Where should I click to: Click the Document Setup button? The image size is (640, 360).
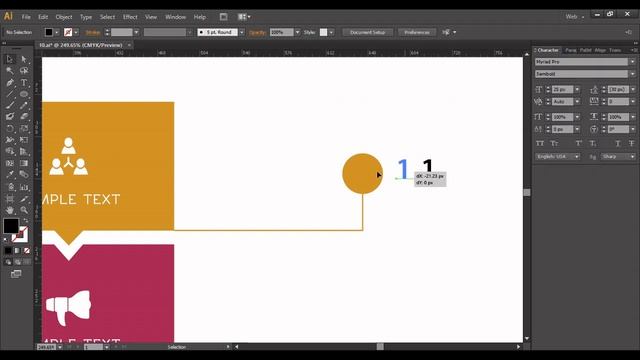367,32
